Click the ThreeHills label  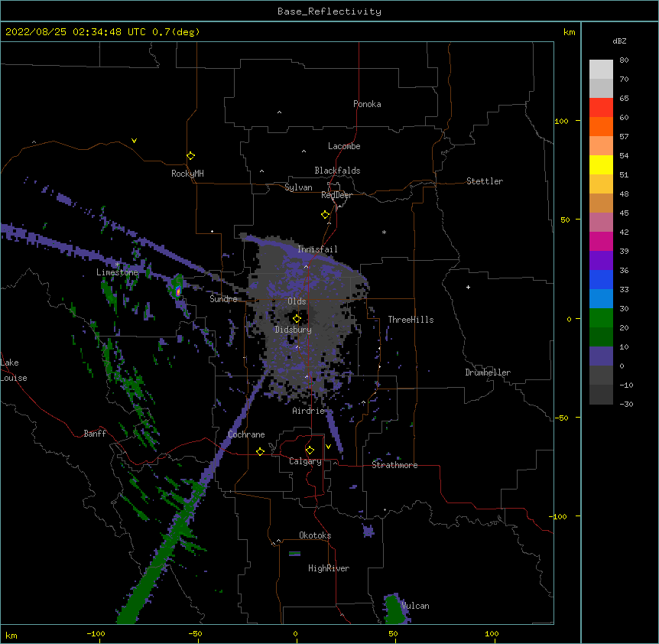tap(411, 320)
